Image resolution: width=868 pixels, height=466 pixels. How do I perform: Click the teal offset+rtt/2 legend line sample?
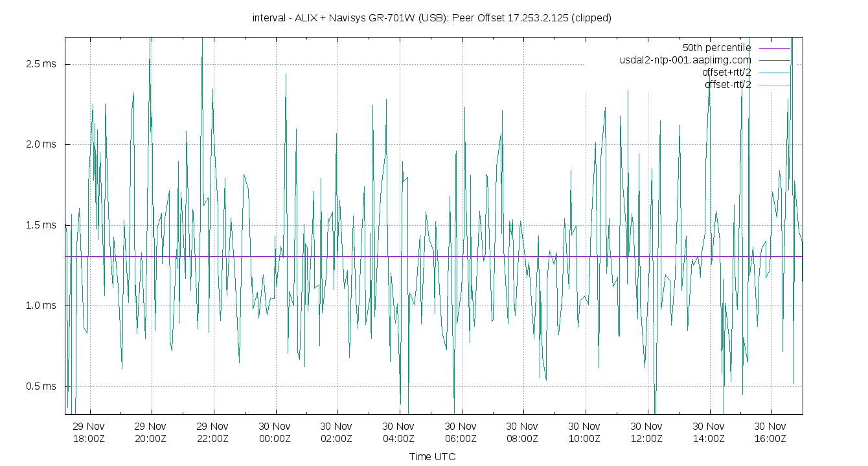coord(775,72)
